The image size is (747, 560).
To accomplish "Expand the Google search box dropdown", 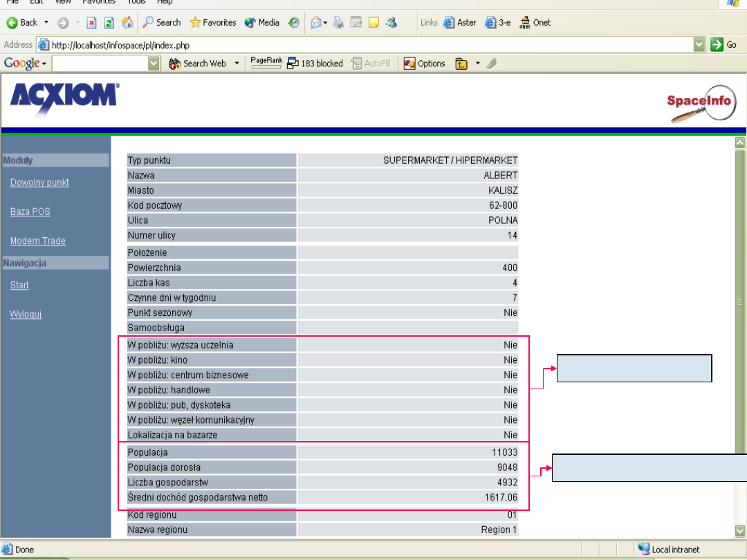I will pyautogui.click(x=154, y=64).
